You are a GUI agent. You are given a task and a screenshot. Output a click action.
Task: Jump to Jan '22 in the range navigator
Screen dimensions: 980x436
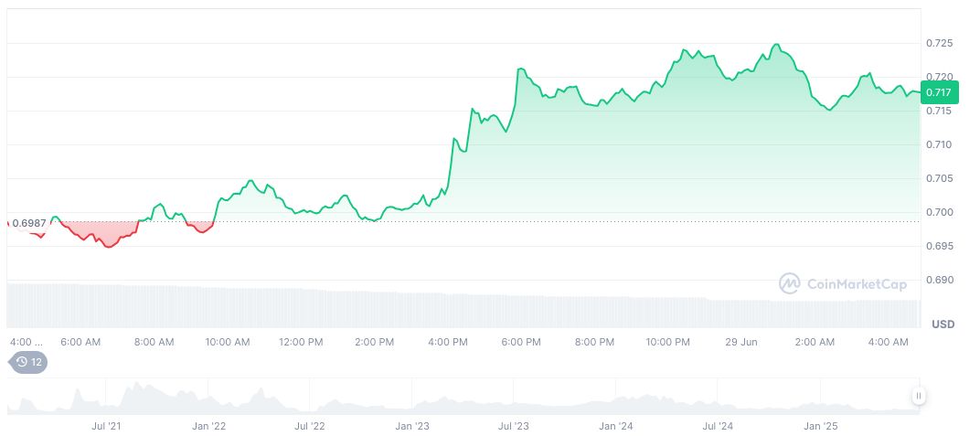[x=209, y=426]
